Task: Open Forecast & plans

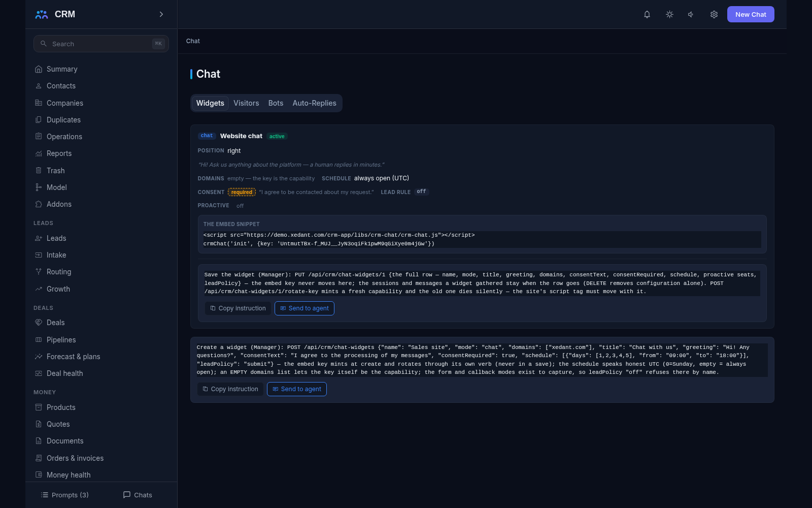Action: point(101,357)
